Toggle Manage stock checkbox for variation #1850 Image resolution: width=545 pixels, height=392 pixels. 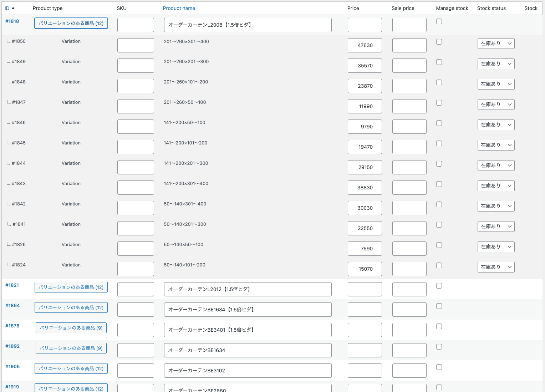pyautogui.click(x=439, y=42)
